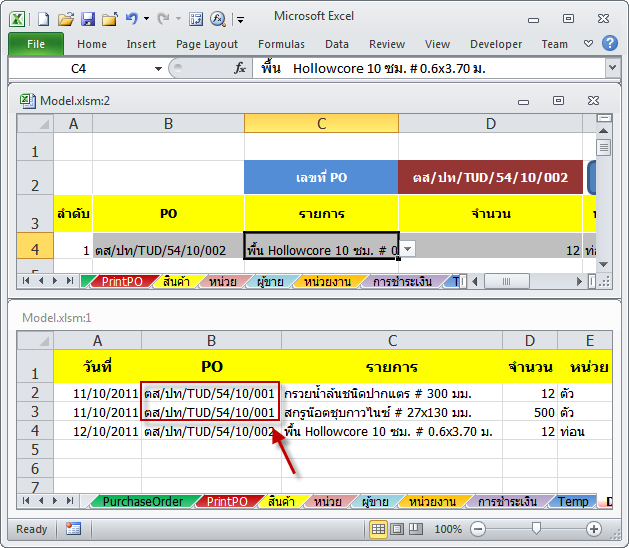Open the Formulas ribbon tab

point(281,44)
